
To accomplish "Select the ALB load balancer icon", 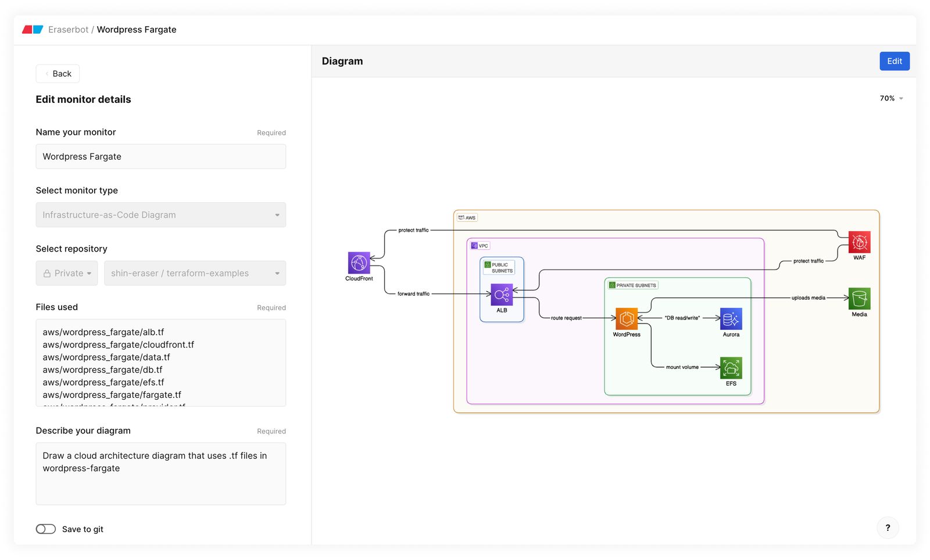I will pos(502,295).
